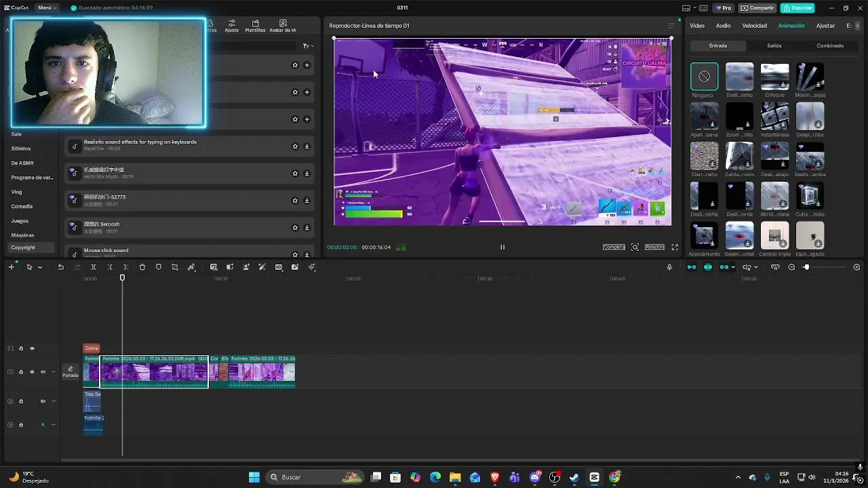The image size is (868, 488).
Task: Click the Relación aspect ratio button
Action: (x=654, y=247)
